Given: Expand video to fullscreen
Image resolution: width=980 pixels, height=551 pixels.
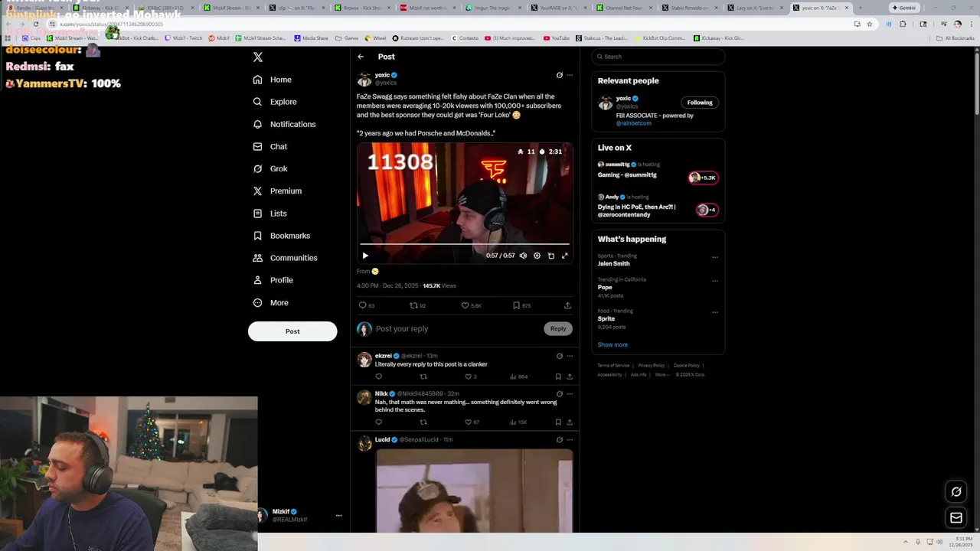Looking at the screenshot, I should 565,256.
